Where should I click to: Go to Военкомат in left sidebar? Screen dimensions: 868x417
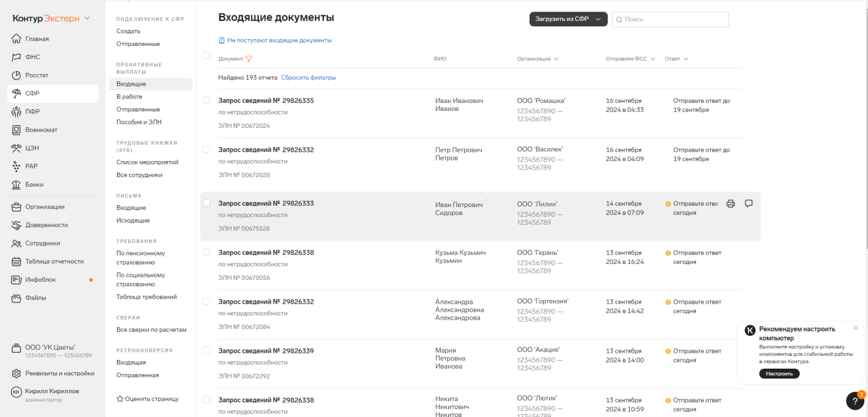tap(41, 130)
